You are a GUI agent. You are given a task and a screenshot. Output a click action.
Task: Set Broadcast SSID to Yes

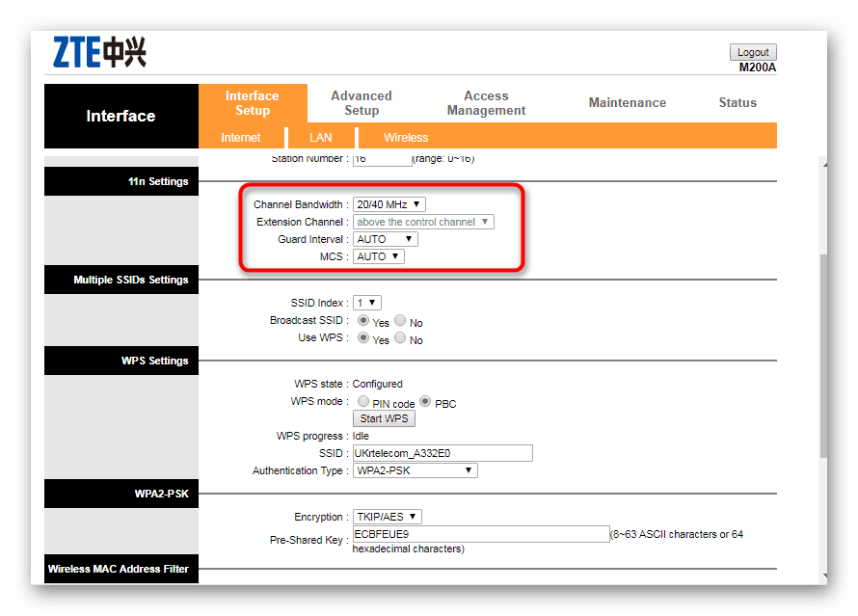pos(363,320)
